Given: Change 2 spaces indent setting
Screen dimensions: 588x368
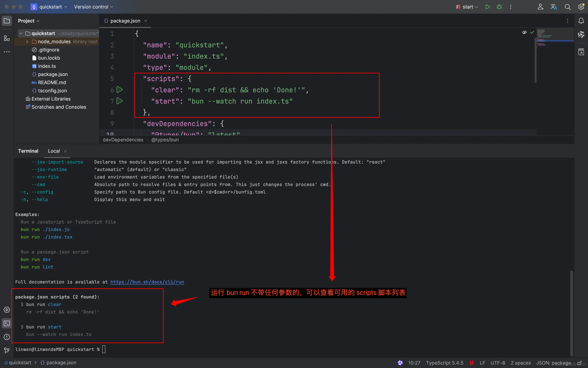Looking at the screenshot, I should pos(521,363).
